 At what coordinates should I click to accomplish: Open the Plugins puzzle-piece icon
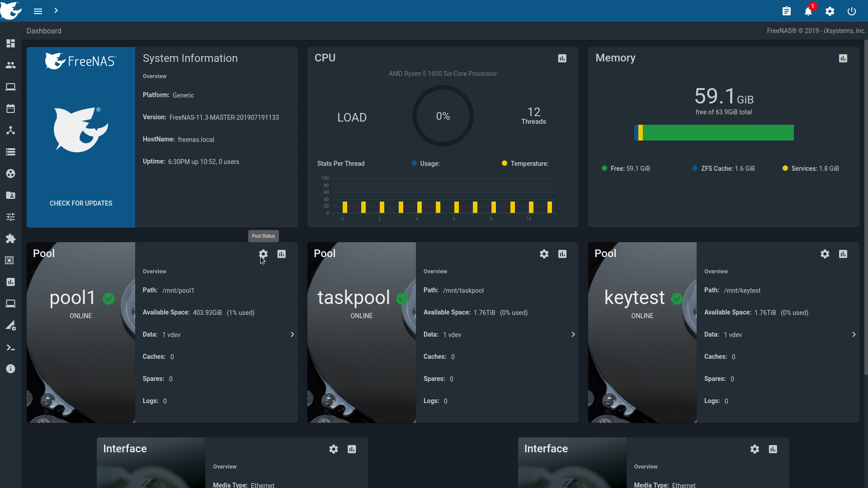[x=11, y=239]
